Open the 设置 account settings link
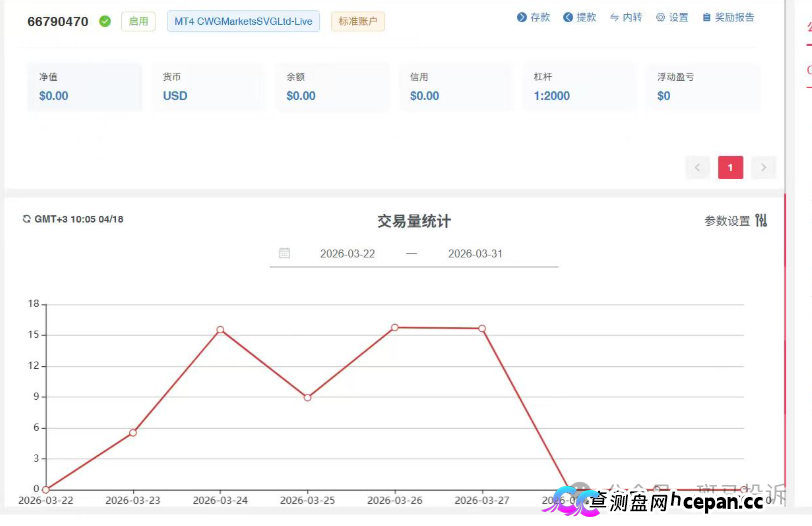The width and height of the screenshot is (812, 526). 672,17
